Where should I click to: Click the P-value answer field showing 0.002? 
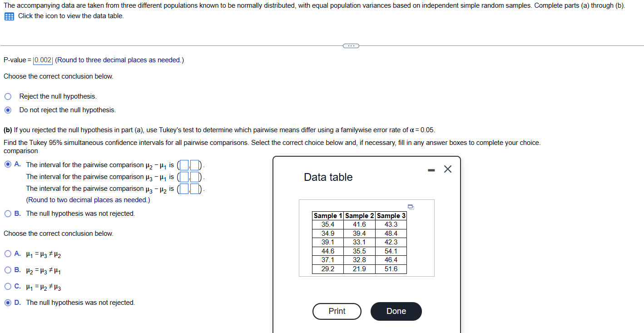(43, 60)
